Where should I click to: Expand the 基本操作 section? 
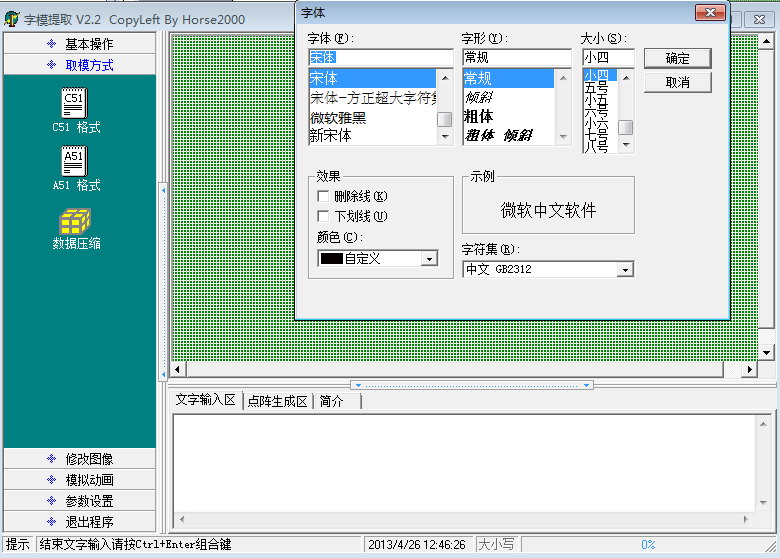pyautogui.click(x=80, y=44)
